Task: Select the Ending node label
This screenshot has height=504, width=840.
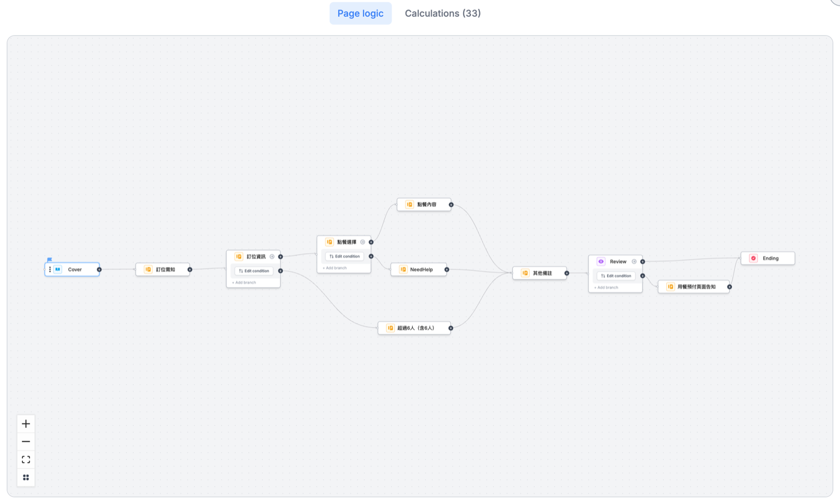Action: [x=771, y=258]
